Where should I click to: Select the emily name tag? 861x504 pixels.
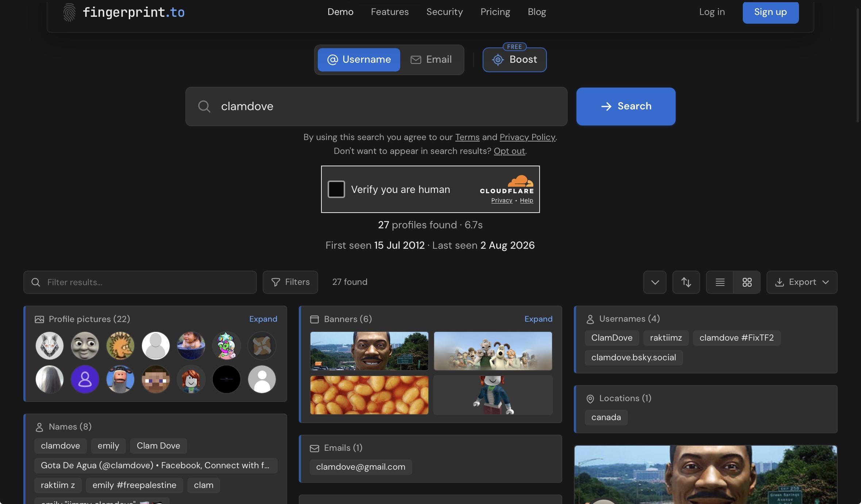click(x=108, y=446)
